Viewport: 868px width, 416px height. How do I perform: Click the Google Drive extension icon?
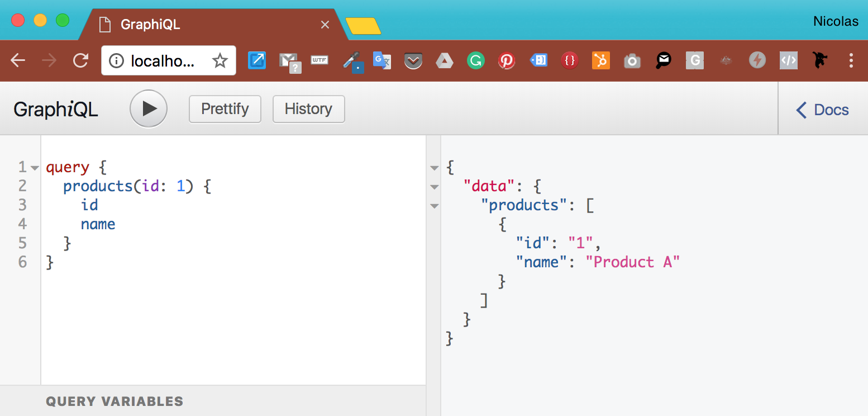(444, 60)
